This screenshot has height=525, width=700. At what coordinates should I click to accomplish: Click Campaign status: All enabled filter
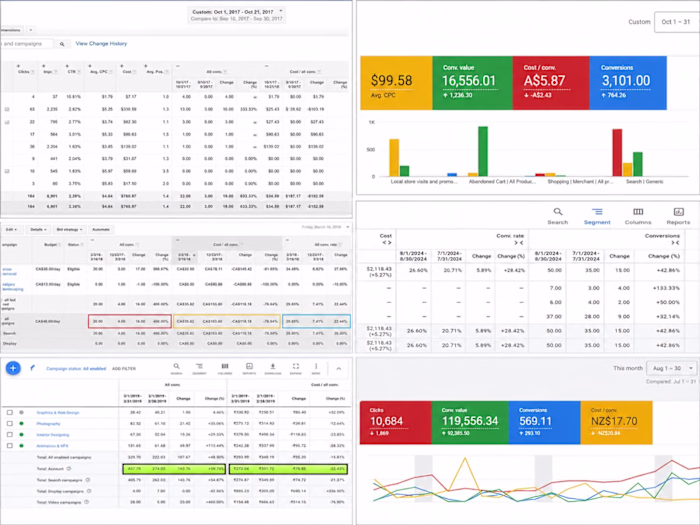coord(76,369)
